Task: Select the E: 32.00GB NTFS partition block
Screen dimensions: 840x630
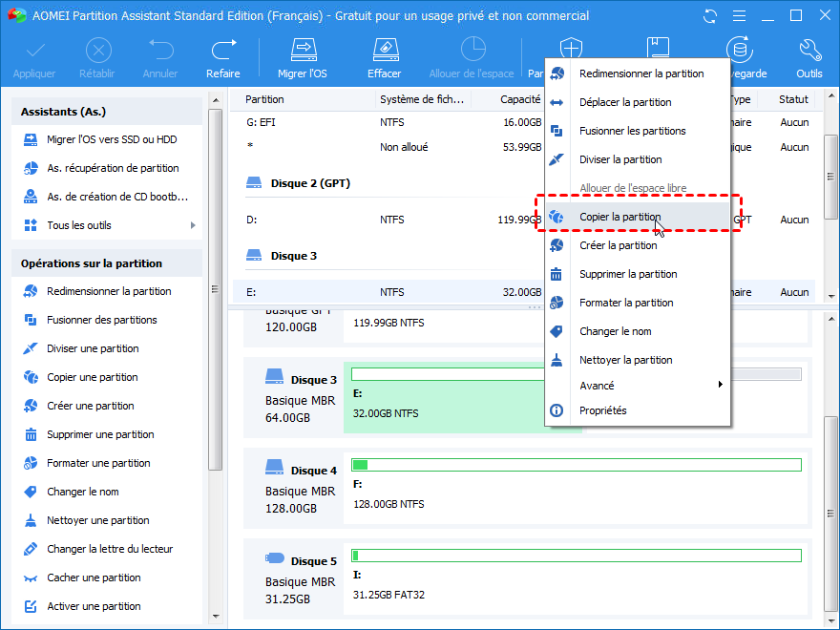Action: [462, 397]
